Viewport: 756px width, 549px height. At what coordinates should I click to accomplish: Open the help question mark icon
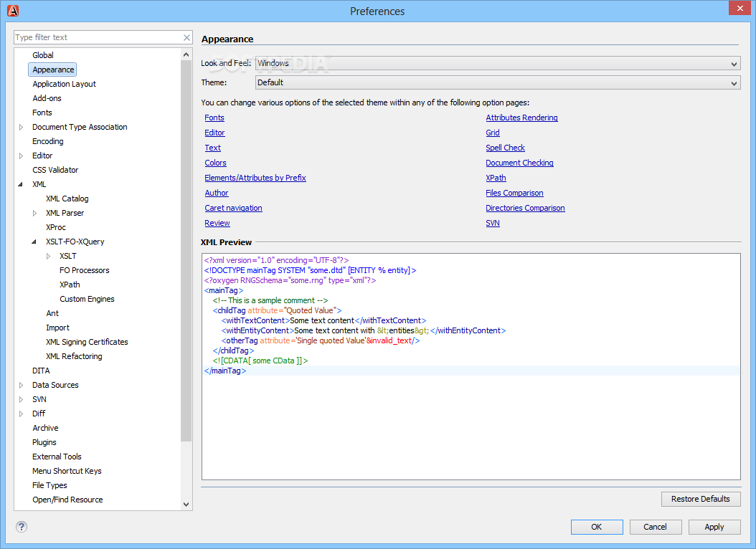click(22, 526)
